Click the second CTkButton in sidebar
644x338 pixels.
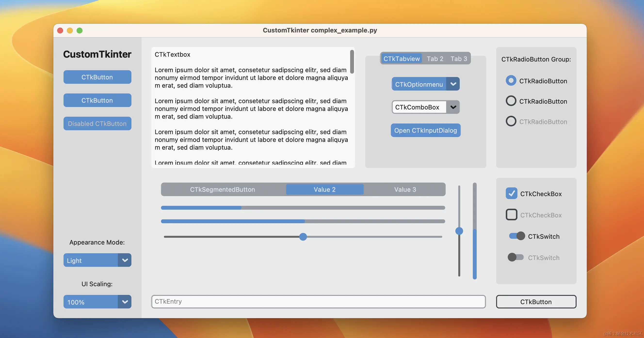97,100
